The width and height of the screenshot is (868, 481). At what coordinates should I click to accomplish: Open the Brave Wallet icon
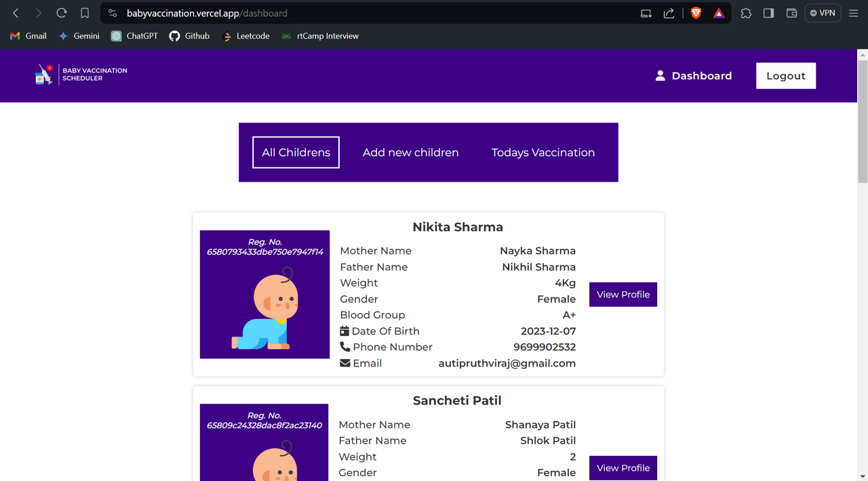791,13
